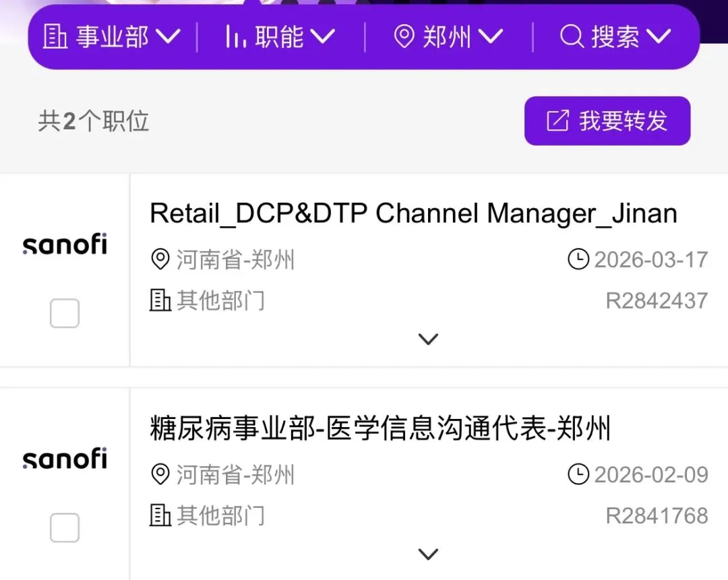
Task: Click clock icon next to 2026-02-09
Action: [578, 474]
